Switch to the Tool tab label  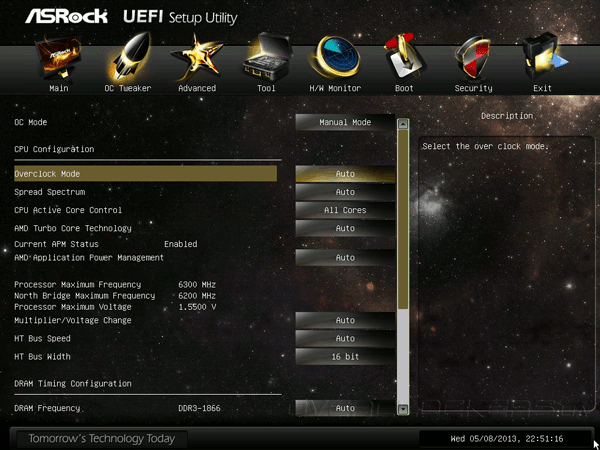(266, 88)
